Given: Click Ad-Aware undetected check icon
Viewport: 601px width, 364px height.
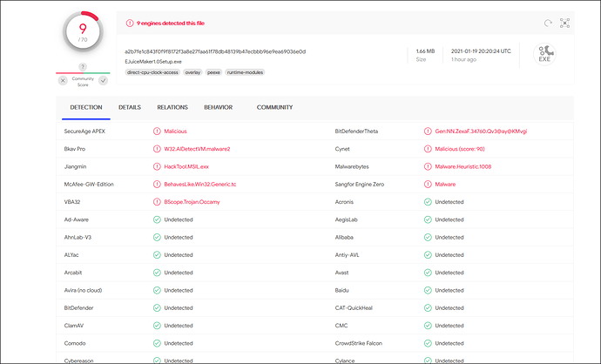Looking at the screenshot, I should coord(157,219).
